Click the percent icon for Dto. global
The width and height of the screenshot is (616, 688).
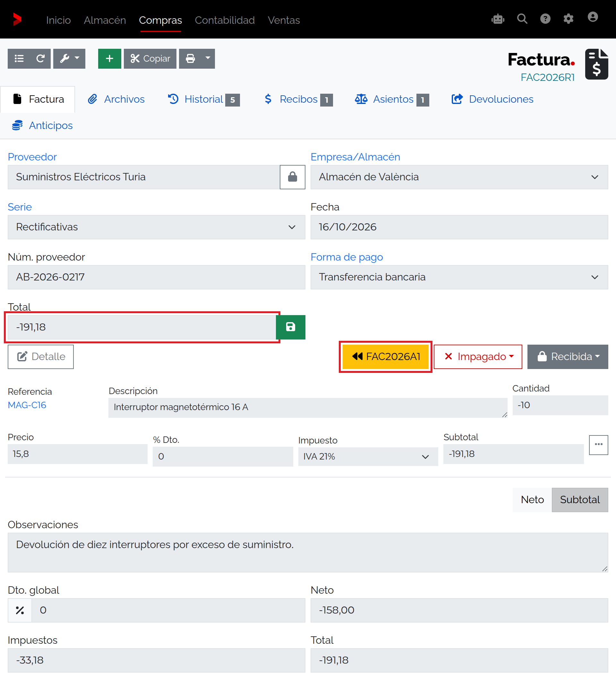(20, 610)
